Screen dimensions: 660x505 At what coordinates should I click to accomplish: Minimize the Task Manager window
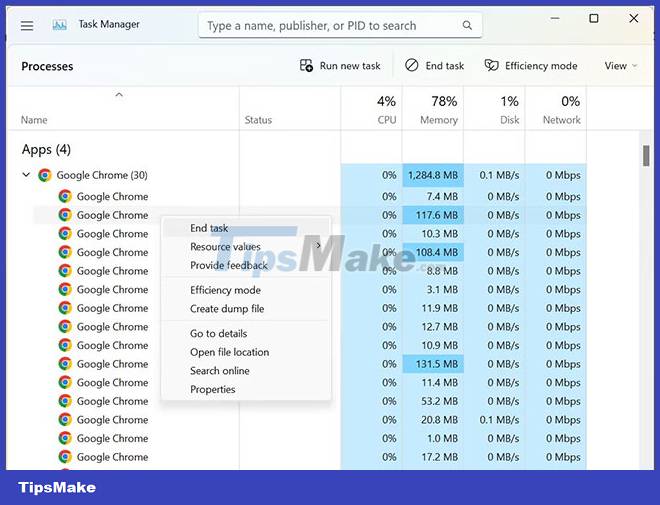point(555,18)
